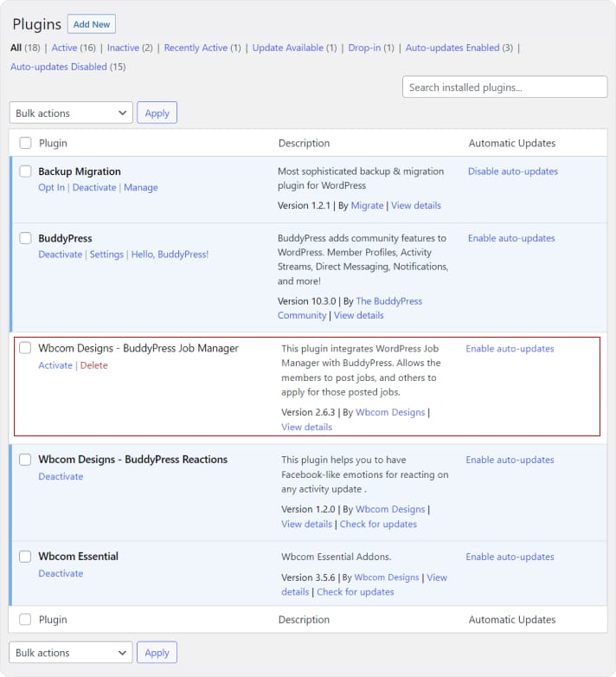This screenshot has width=616, height=677.
Task: Click the Add New plugin button
Action: [91, 24]
